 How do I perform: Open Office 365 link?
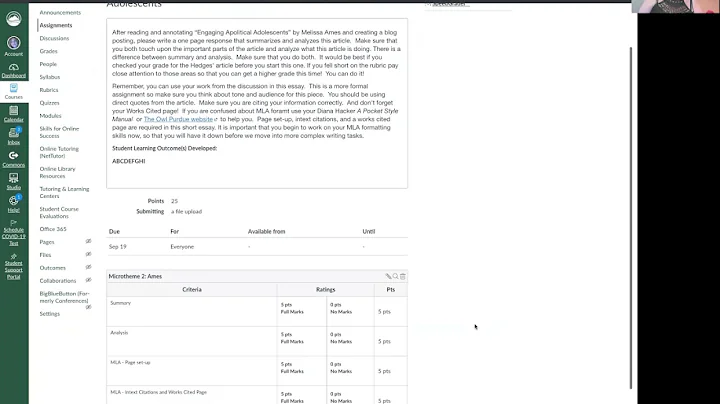[53, 229]
